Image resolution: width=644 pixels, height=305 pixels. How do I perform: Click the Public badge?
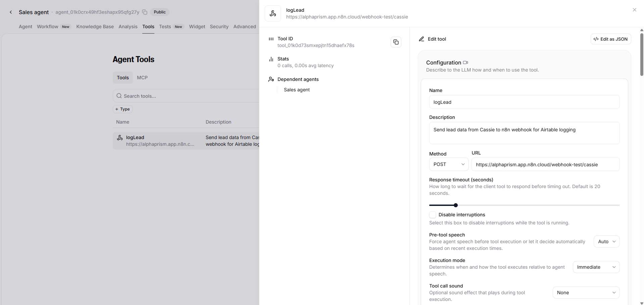click(160, 12)
